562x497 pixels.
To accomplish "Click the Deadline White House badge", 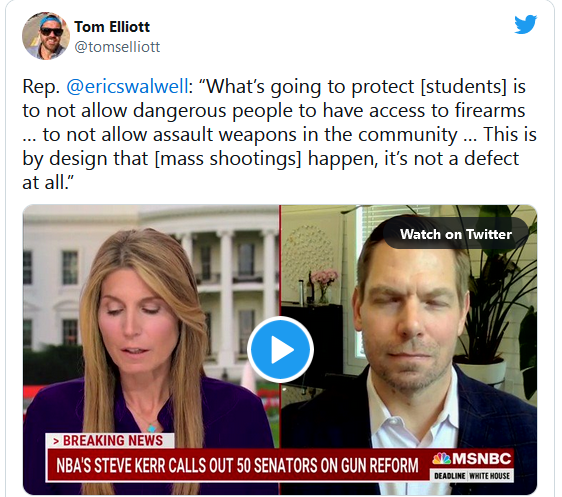I will pos(472,476).
